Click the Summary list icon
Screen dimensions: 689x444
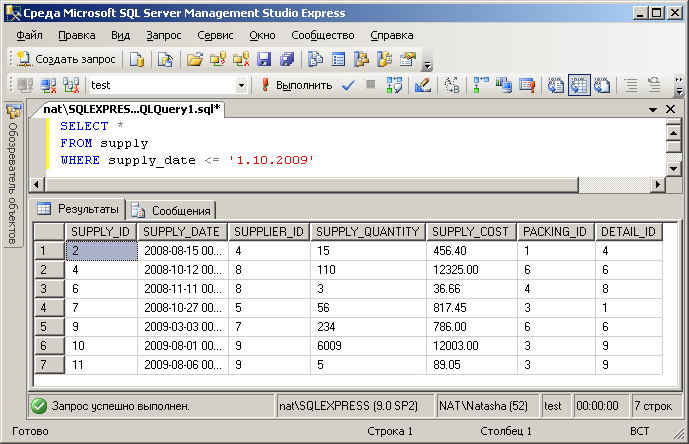pyautogui.click(x=338, y=59)
